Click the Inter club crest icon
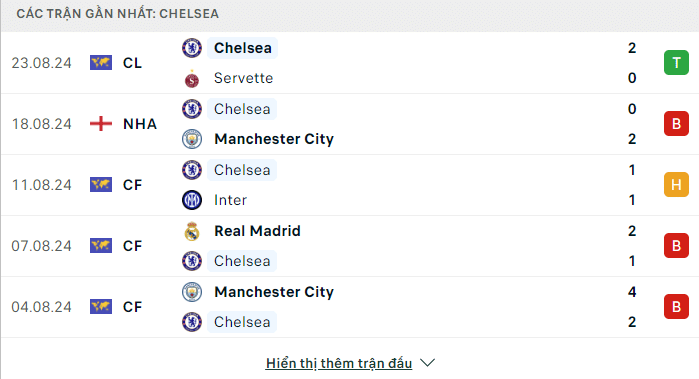The width and height of the screenshot is (699, 379). (x=192, y=200)
